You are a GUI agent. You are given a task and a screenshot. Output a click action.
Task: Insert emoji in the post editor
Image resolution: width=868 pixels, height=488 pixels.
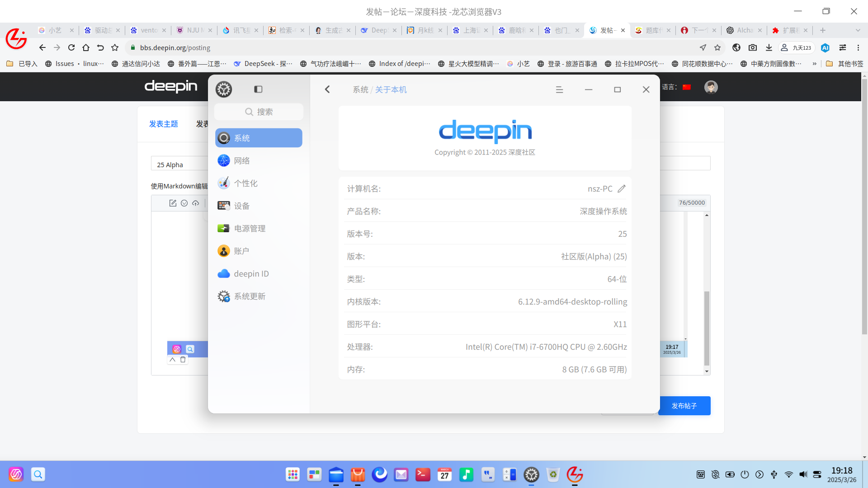pyautogui.click(x=184, y=203)
